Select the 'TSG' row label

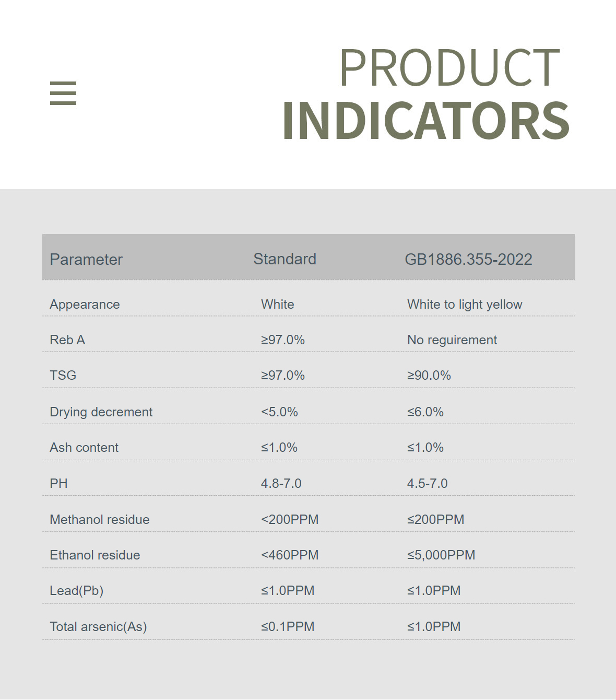(63, 376)
